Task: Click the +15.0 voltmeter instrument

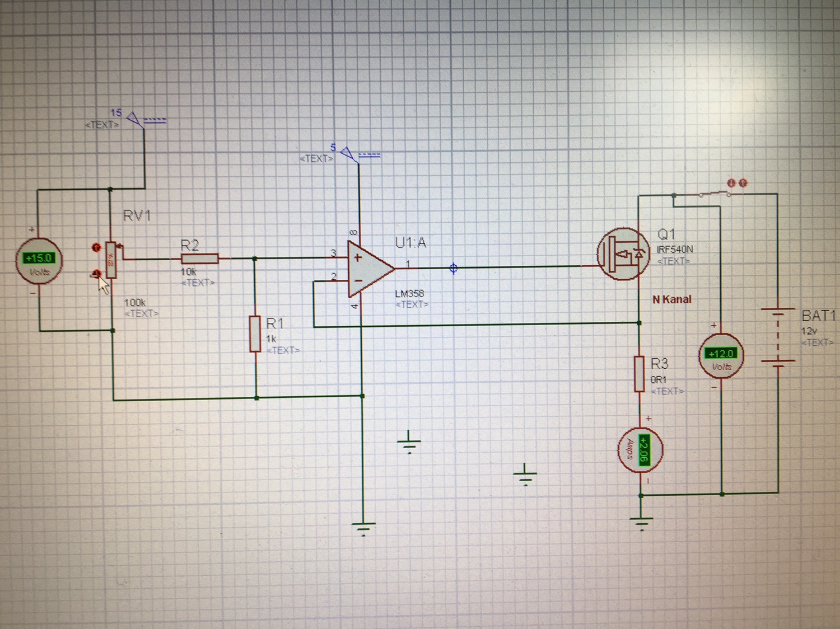Action: 39,261
